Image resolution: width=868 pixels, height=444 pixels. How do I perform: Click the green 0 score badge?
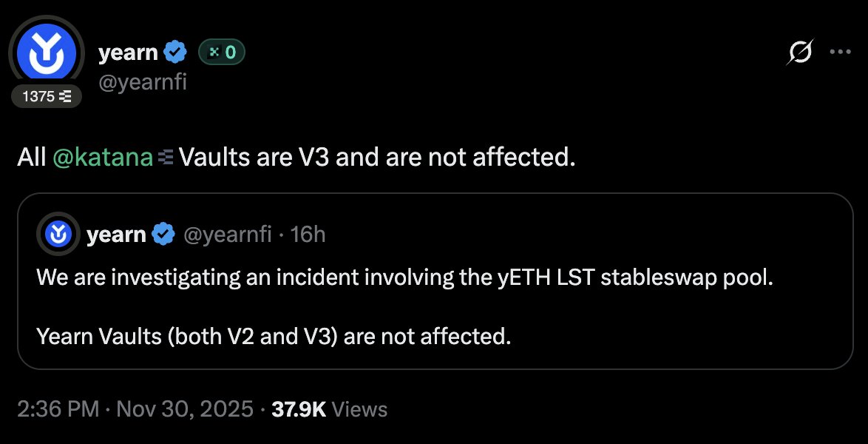point(222,53)
